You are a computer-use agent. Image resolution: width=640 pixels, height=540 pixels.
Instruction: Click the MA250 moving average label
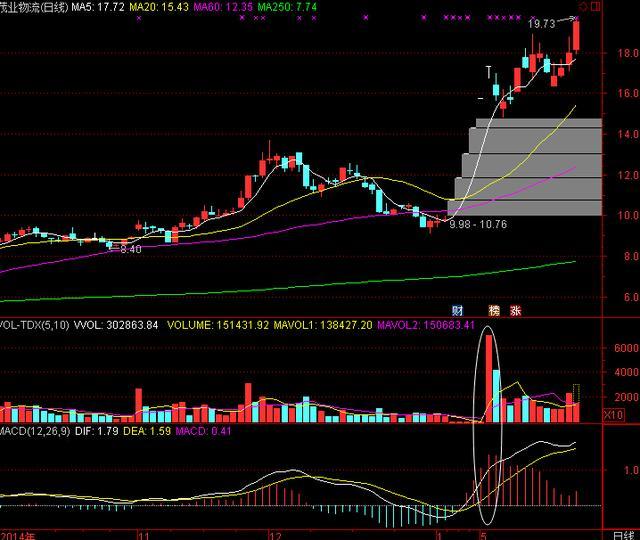click(288, 6)
